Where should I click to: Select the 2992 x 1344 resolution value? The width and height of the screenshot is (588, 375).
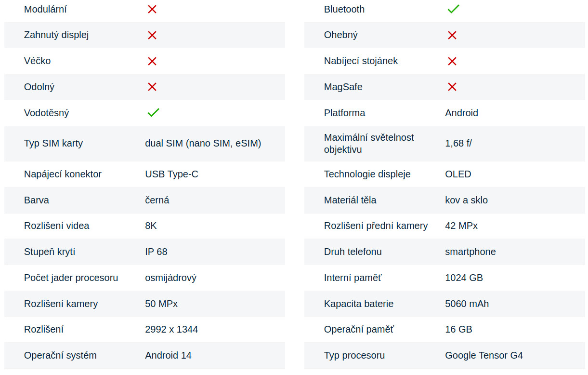click(x=171, y=329)
